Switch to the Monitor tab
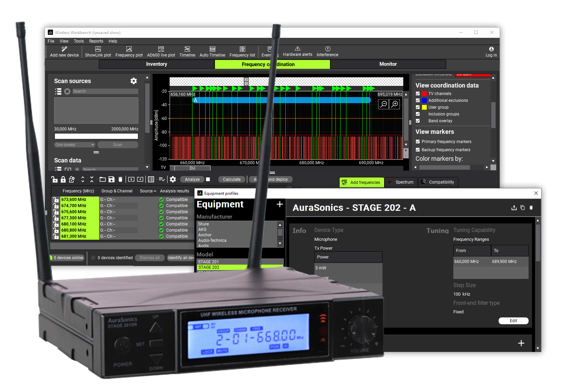563x392 pixels. [x=388, y=64]
